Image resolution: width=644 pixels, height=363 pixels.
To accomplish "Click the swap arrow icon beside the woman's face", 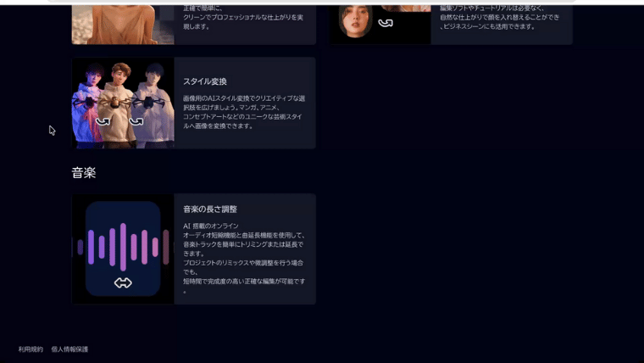I will 386,23.
